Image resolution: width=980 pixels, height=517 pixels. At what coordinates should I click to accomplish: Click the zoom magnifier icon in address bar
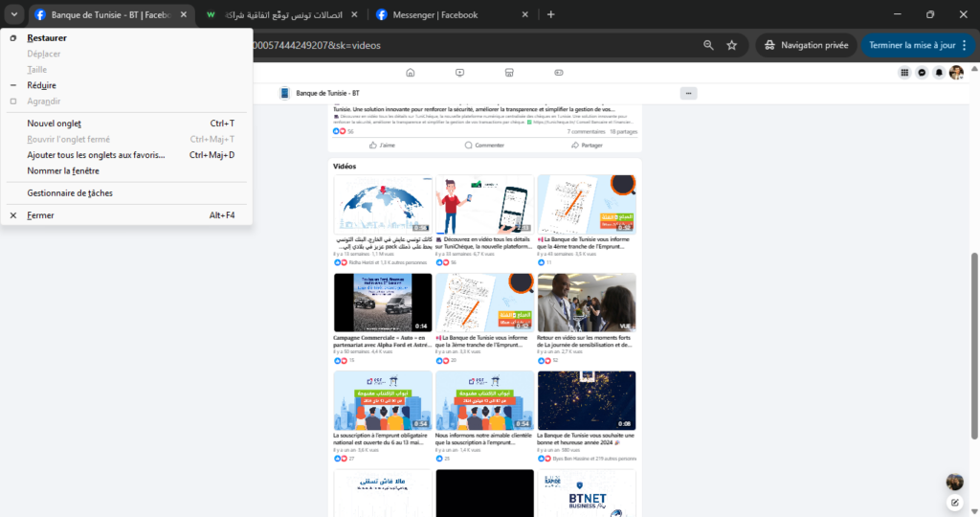(708, 45)
